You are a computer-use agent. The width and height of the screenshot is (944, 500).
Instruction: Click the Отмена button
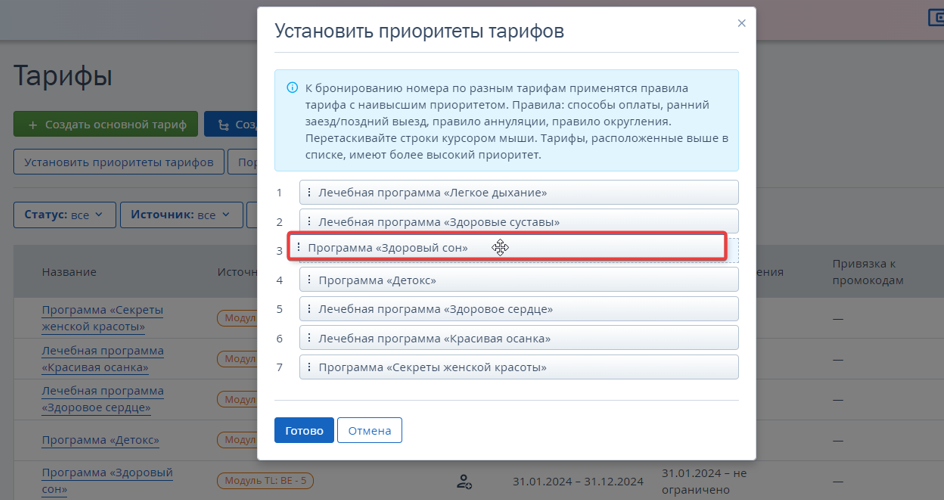pyautogui.click(x=370, y=430)
